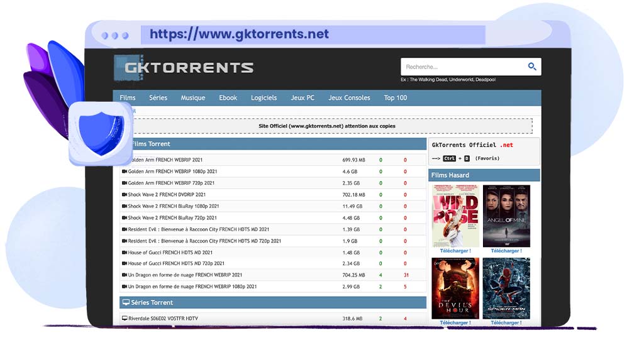Click Télécharger under Spider-Man poster
Screen dimensions: 644x340
point(506,323)
